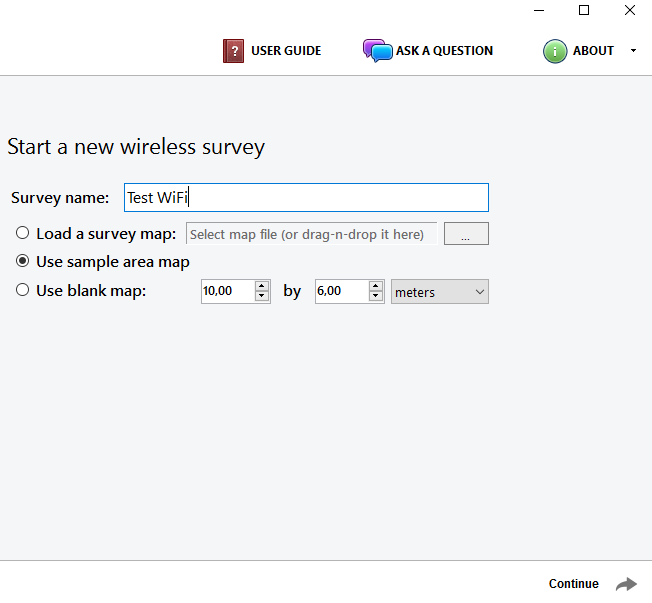652x603 pixels.
Task: Select the Use sample area map option
Action: click(22, 261)
